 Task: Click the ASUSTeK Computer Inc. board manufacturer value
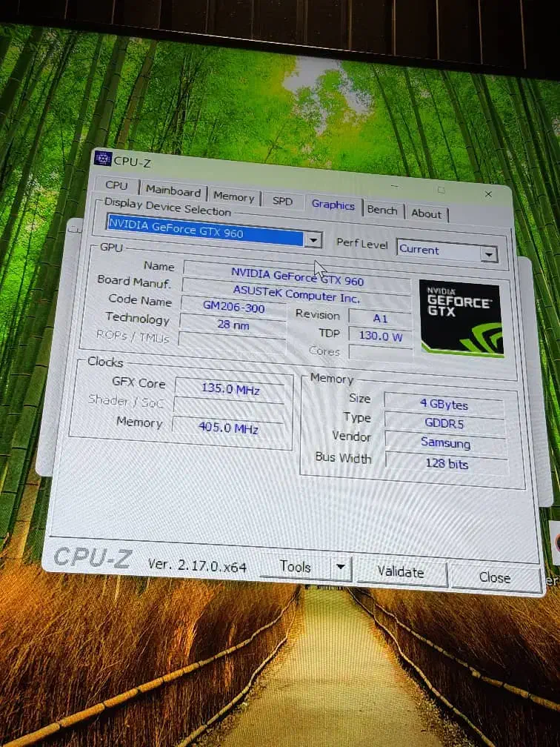click(296, 294)
